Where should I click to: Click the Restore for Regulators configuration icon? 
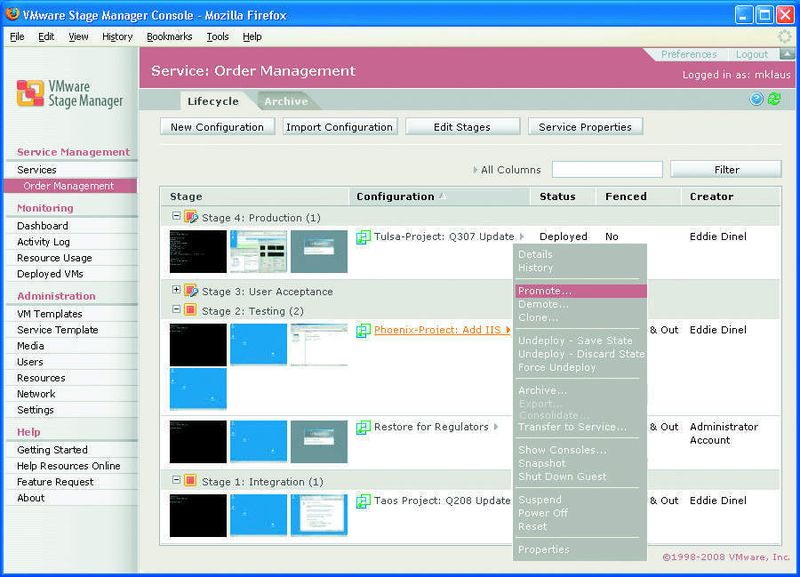click(x=363, y=427)
